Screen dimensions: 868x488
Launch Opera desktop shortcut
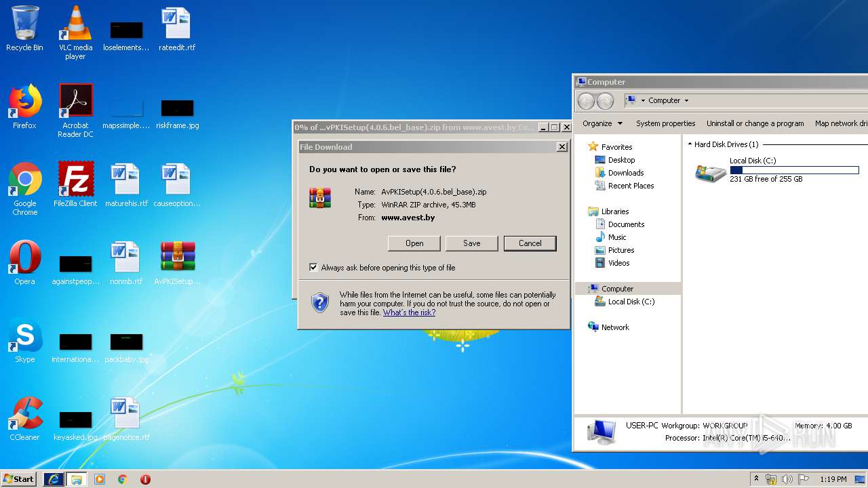coord(24,262)
